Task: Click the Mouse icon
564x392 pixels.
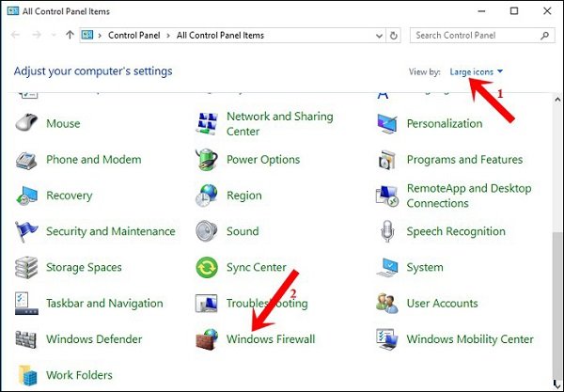Action: click(26, 123)
